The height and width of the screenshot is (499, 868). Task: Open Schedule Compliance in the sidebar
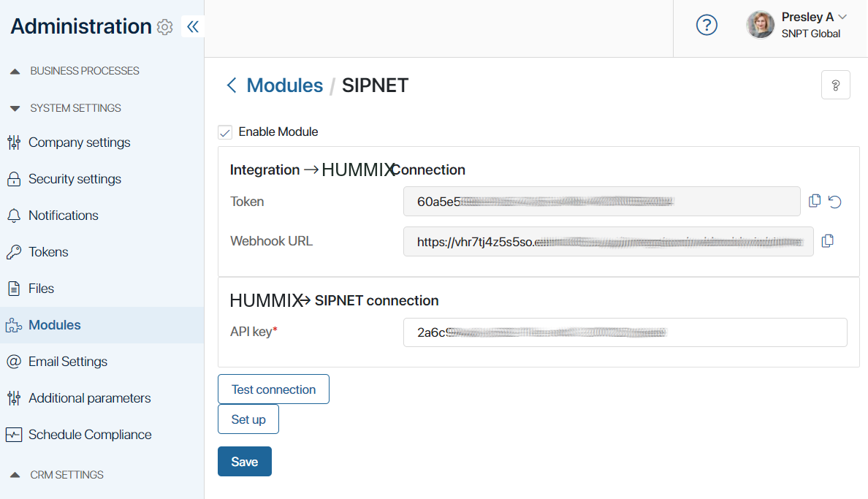tap(90, 435)
